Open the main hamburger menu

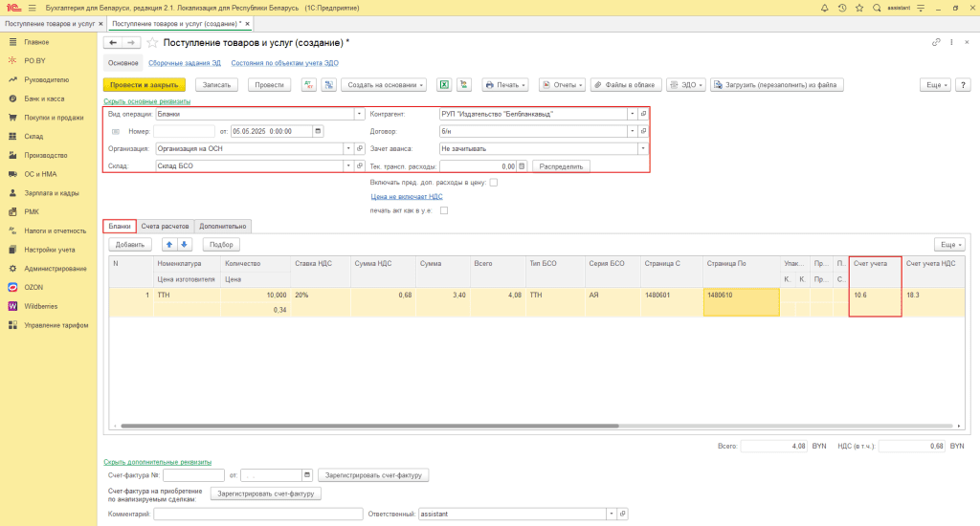pyautogui.click(x=32, y=8)
